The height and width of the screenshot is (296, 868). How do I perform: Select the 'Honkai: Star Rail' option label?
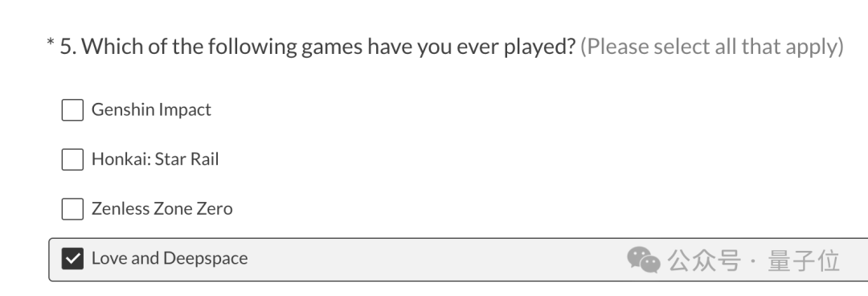coord(155,159)
